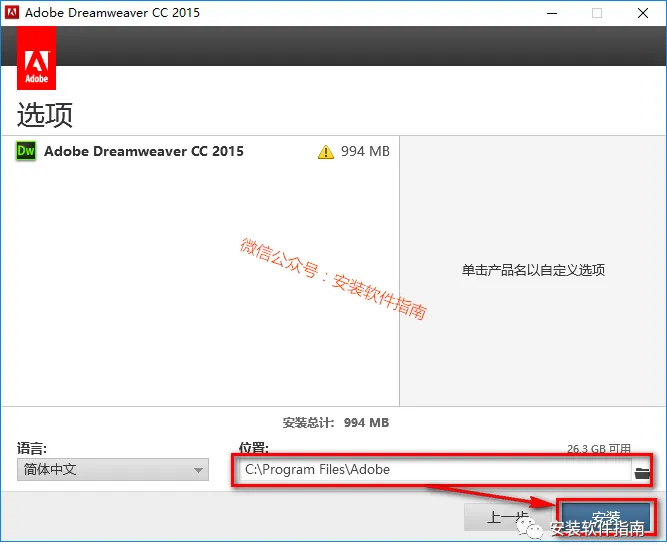
Task: Click the 安装总计 994 MB total text
Action: click(336, 422)
